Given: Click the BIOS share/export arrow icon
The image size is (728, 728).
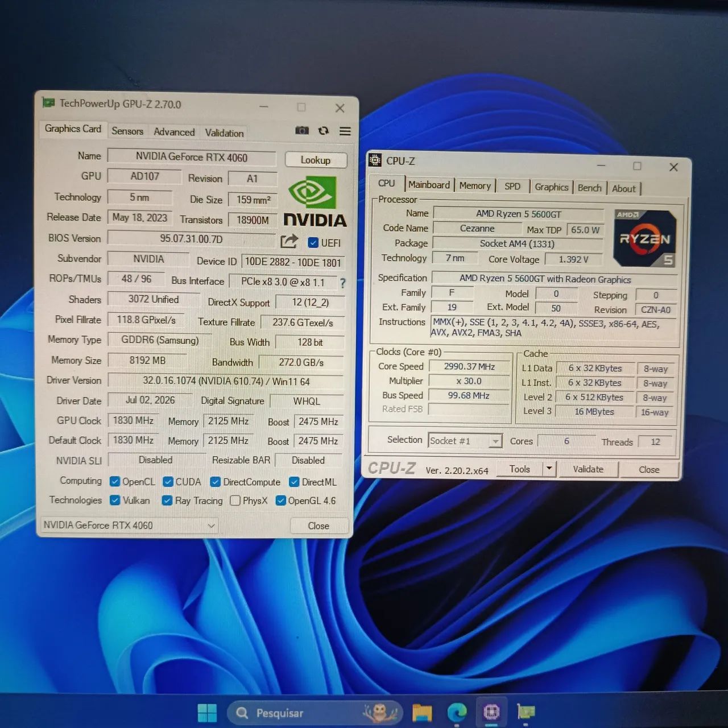Looking at the screenshot, I should click(x=289, y=241).
